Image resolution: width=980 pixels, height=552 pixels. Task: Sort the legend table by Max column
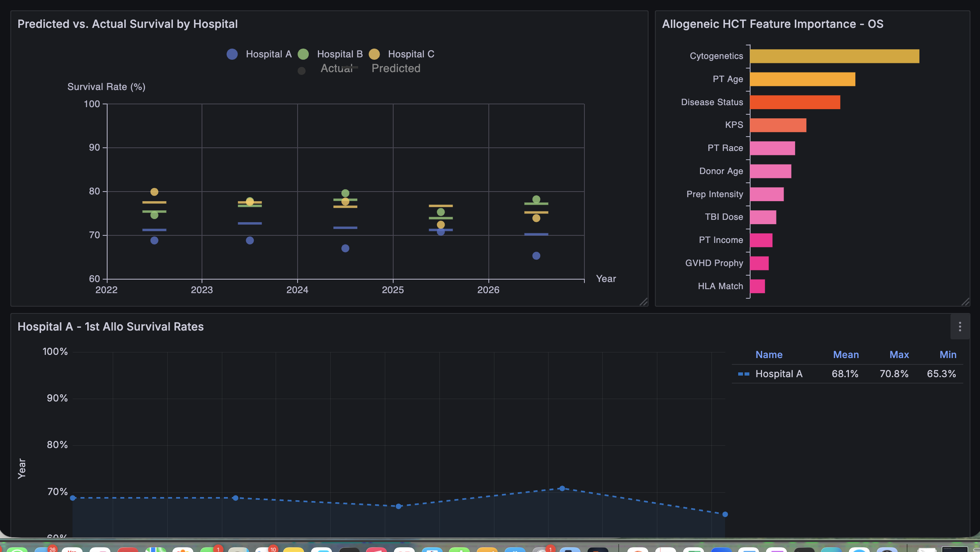[900, 354]
